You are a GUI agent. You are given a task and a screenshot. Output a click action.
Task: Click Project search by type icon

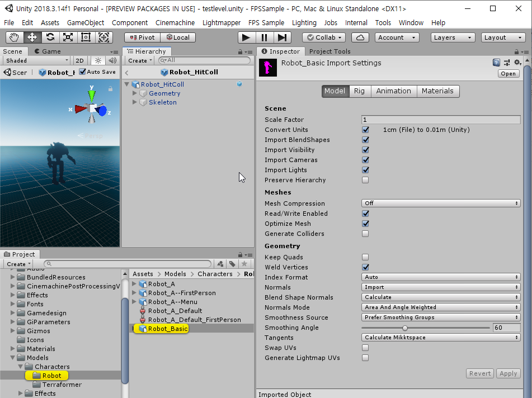(220, 264)
